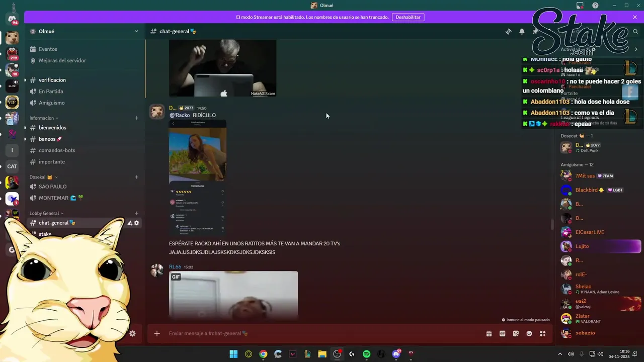Open member Blackbird in member list
644x362 pixels.
click(600, 190)
